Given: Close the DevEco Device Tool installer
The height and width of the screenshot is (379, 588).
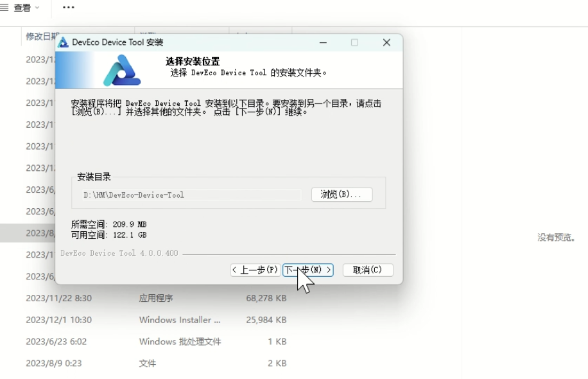Looking at the screenshot, I should click(386, 42).
